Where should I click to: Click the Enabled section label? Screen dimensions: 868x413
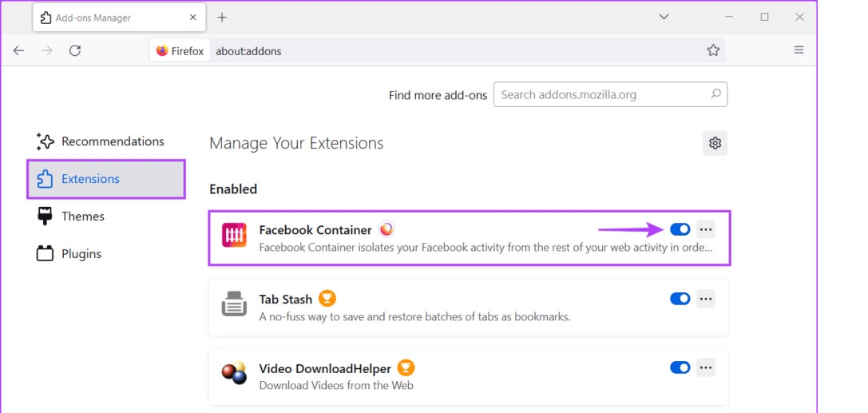(233, 189)
